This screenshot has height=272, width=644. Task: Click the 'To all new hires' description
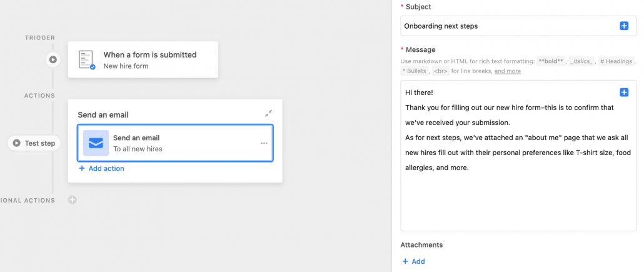[x=138, y=149]
